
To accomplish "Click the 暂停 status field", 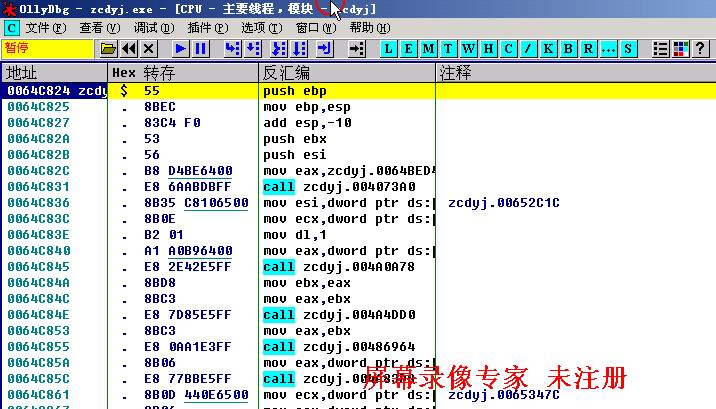I will point(47,49).
